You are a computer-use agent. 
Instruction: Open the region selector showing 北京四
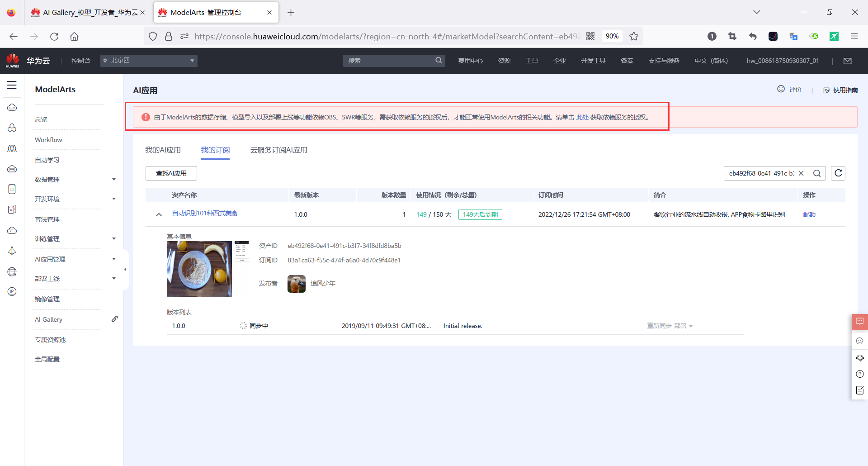click(x=149, y=61)
